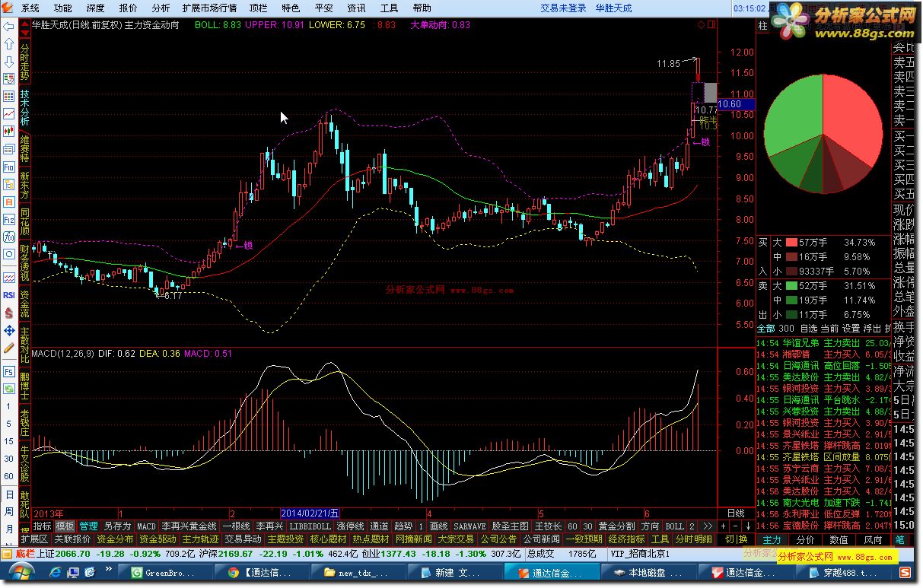
Task: Click the down arrow next to minus button
Action: click(749, 526)
